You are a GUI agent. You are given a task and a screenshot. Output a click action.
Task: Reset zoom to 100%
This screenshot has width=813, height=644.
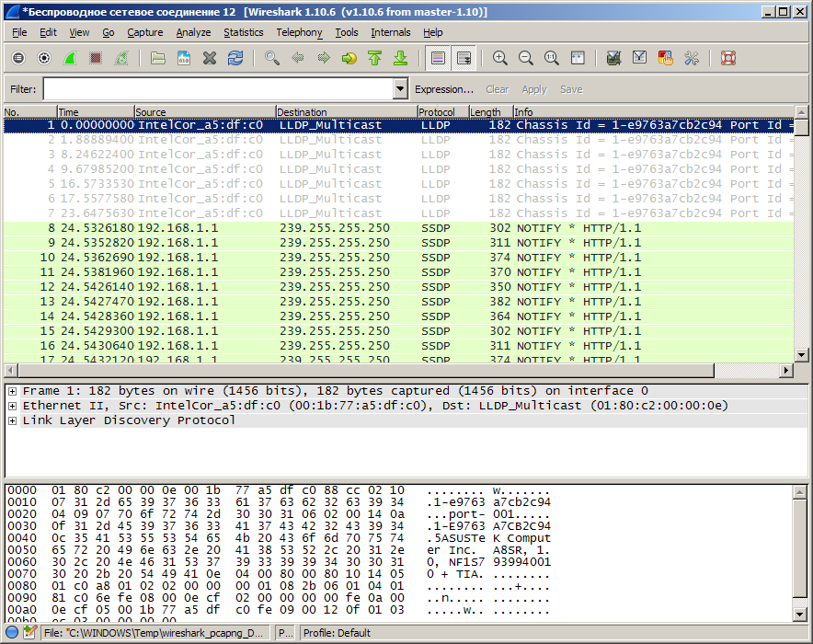point(552,58)
